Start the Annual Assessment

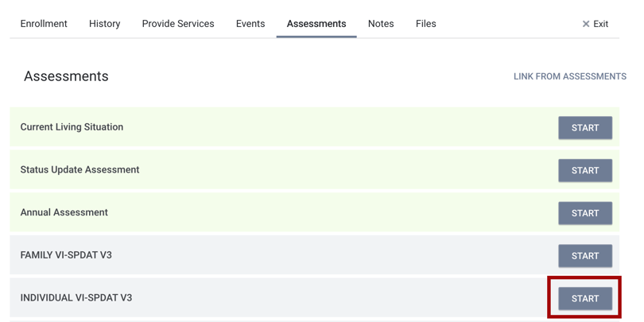pyautogui.click(x=585, y=213)
